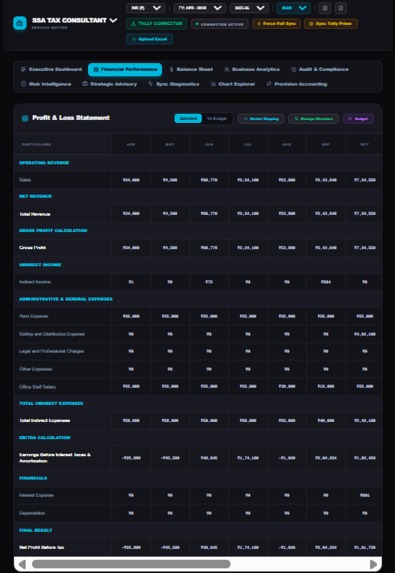Image resolution: width=395 pixels, height=573 pixels.
Task: Click the Service Sector subtitle text
Action: 49,28
